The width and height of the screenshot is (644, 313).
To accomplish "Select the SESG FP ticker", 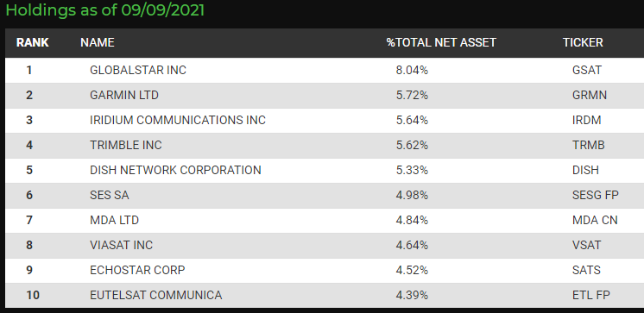I will coord(595,195).
